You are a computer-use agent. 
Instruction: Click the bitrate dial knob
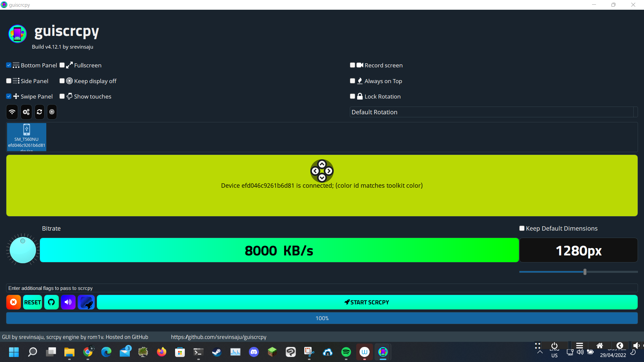pos(23,250)
